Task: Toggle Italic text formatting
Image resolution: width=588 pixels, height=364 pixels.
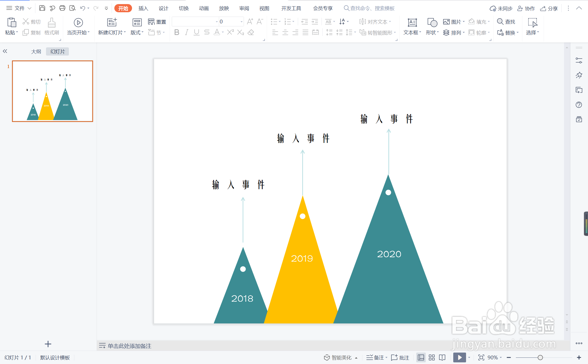Action: pyautogui.click(x=186, y=32)
